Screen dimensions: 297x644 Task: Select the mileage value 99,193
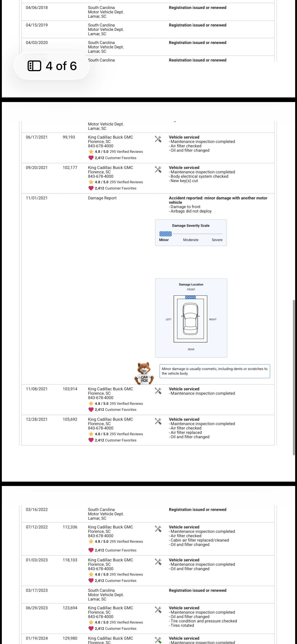click(69, 137)
